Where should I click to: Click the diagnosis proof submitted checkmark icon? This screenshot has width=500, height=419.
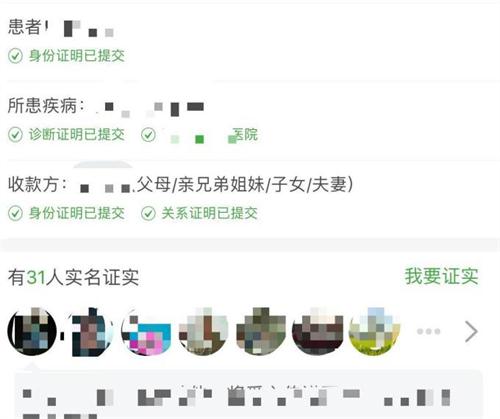(15, 135)
